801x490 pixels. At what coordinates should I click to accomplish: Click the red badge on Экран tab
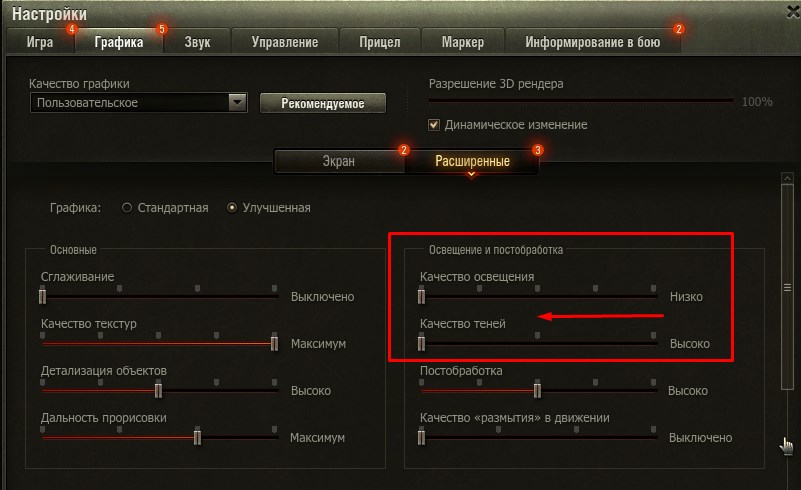pos(404,150)
